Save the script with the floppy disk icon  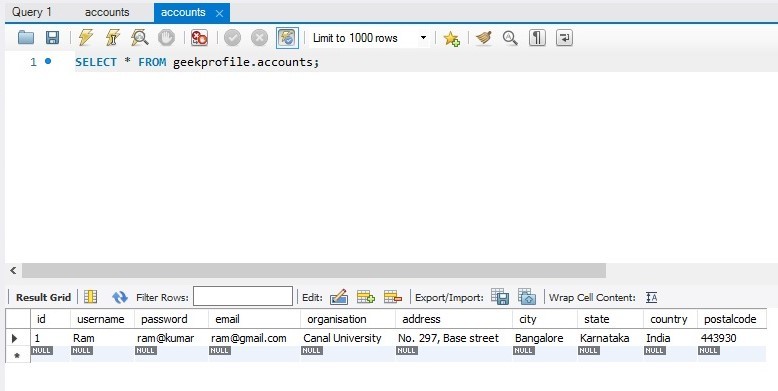point(52,38)
